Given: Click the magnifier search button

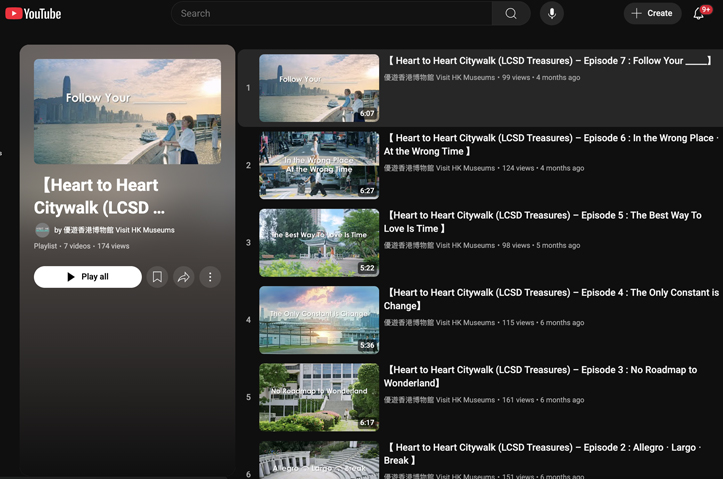Looking at the screenshot, I should pyautogui.click(x=511, y=13).
